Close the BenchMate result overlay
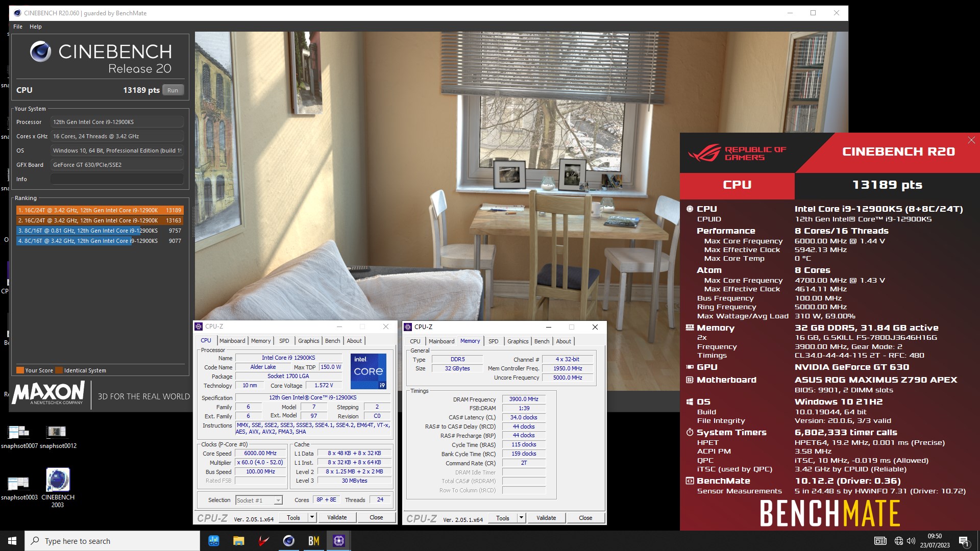Viewport: 980px width, 551px height. pos(971,140)
